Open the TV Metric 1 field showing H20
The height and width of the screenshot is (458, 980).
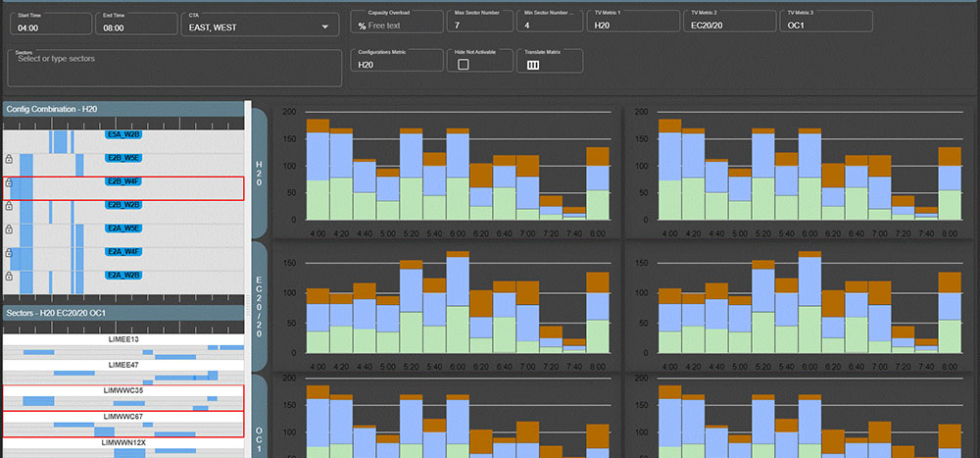[633, 22]
